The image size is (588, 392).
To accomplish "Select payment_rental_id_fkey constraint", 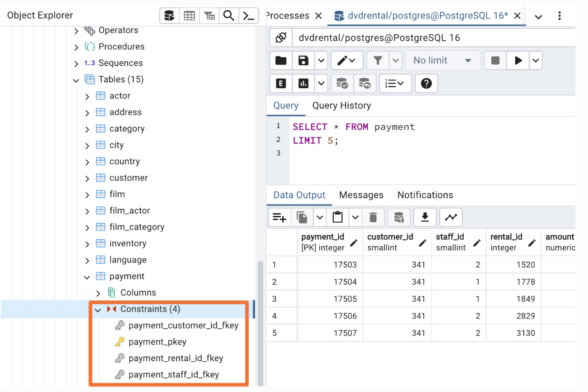I will point(176,358).
